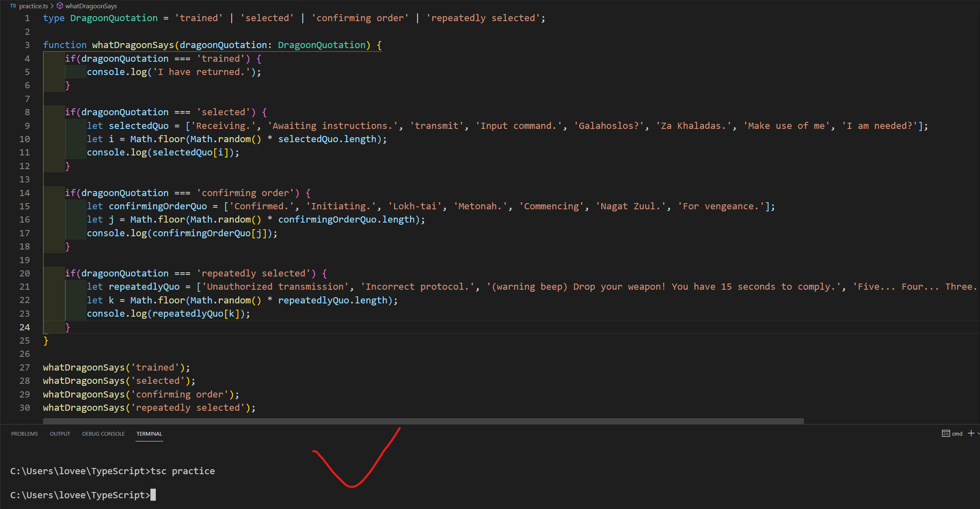This screenshot has width=980, height=509.
Task: Open the OUTPUT panel tab
Action: (x=60, y=434)
